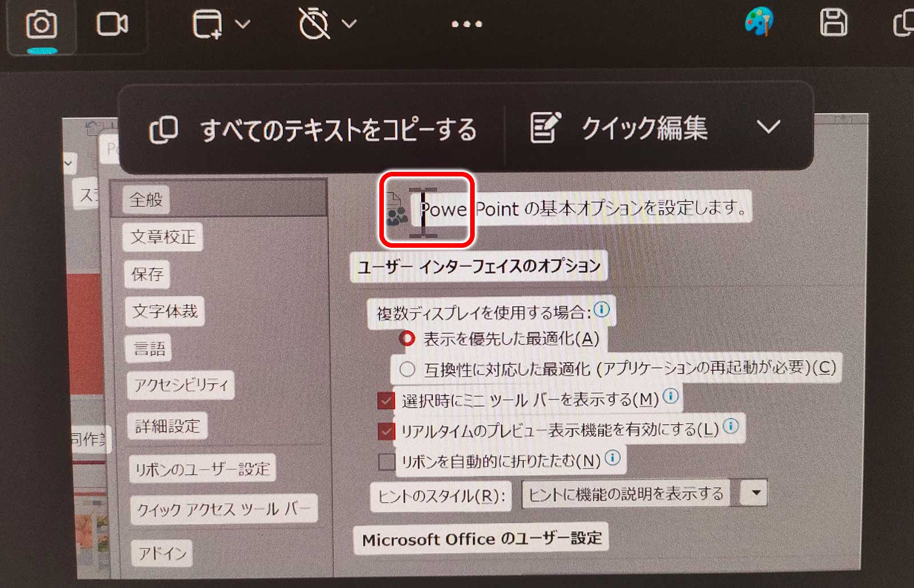Click the new snip window icon
Screen dimensions: 914x588
pos(208,25)
